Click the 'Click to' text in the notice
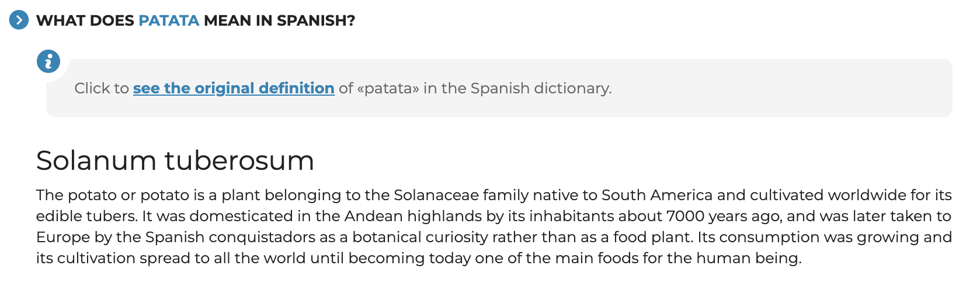980x300 pixels. pyautogui.click(x=102, y=88)
